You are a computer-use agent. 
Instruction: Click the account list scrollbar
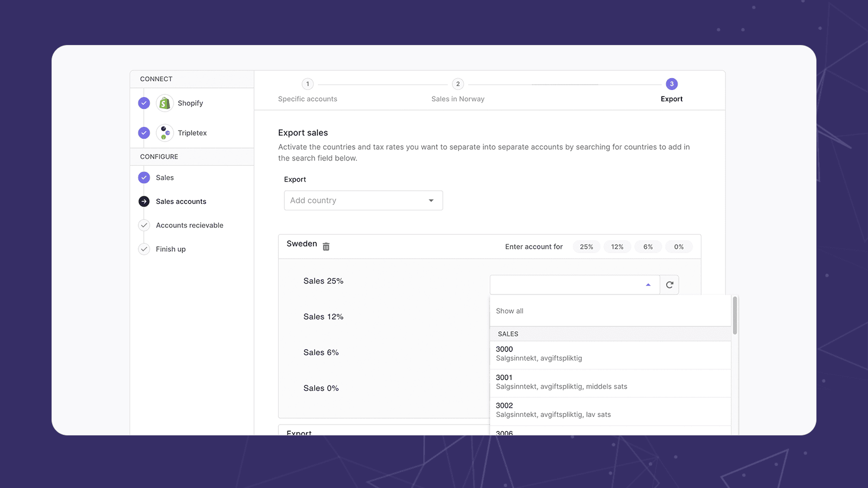tap(735, 316)
